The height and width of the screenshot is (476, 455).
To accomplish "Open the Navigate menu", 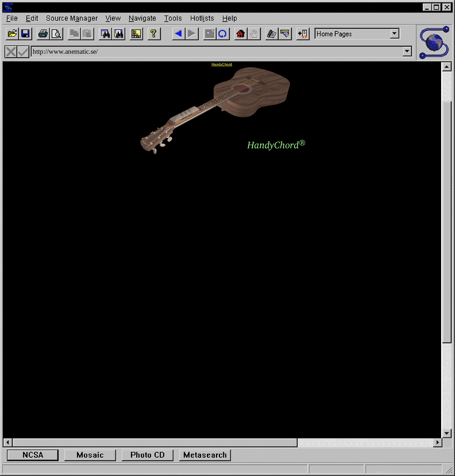I will click(142, 18).
